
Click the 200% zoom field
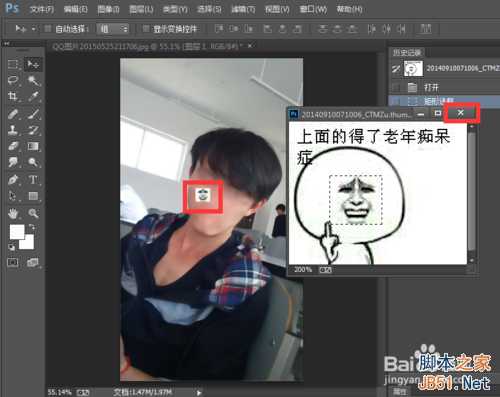303,269
